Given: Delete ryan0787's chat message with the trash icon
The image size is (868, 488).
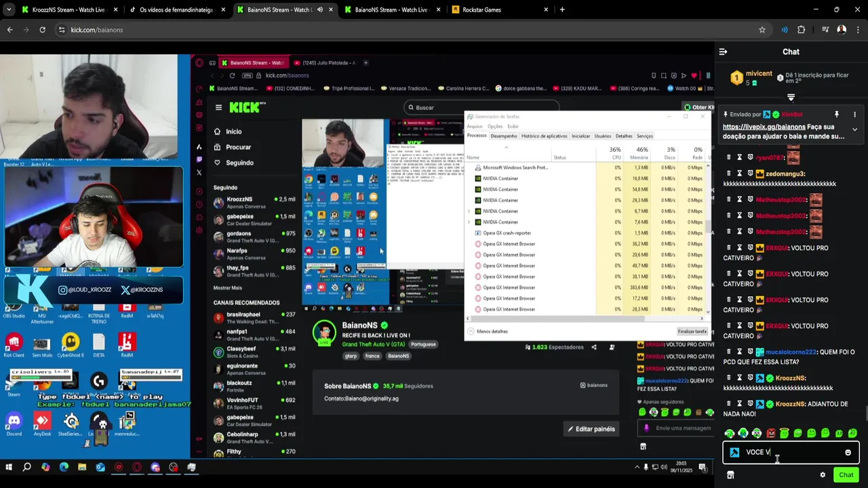Looking at the screenshot, I should click(728, 157).
